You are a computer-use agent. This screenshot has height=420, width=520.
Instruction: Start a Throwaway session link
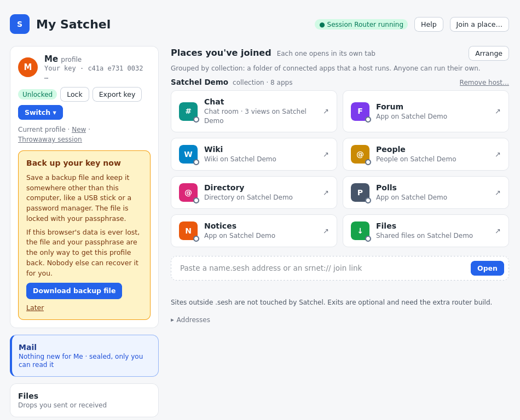click(x=50, y=139)
